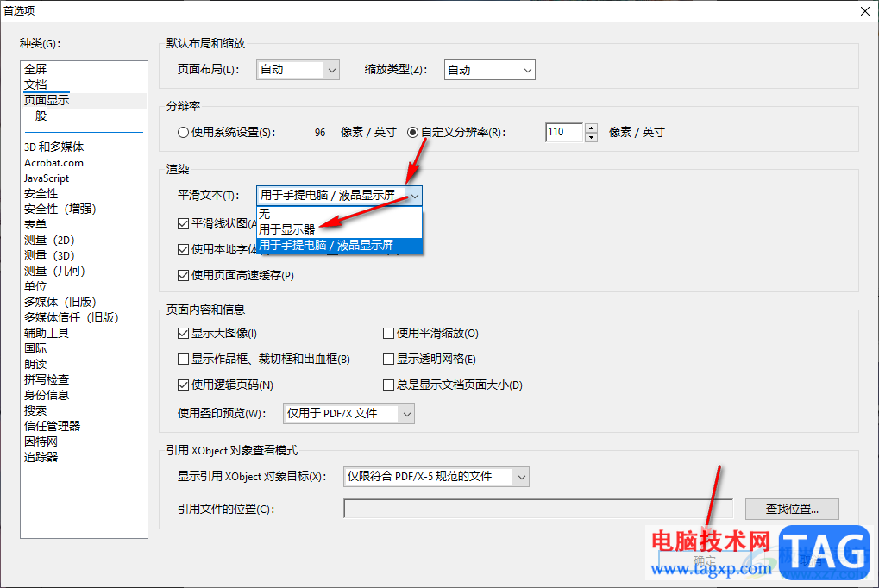Decrease resolution with the down spinner arrow

(x=591, y=137)
